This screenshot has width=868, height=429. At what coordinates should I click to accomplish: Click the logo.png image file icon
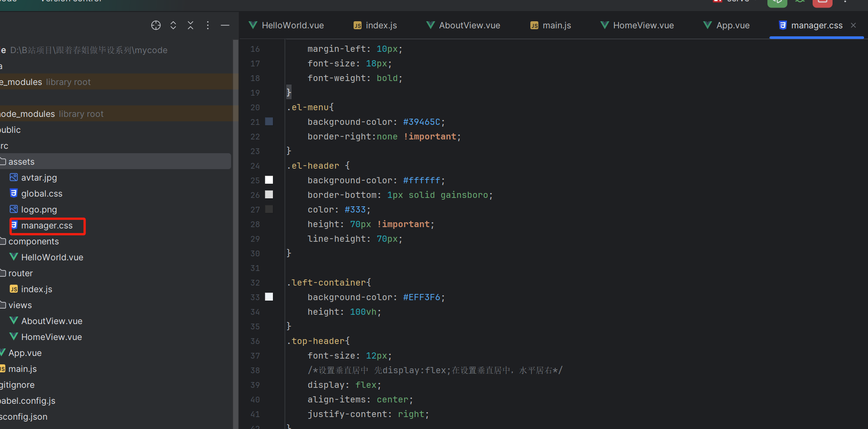(14, 209)
